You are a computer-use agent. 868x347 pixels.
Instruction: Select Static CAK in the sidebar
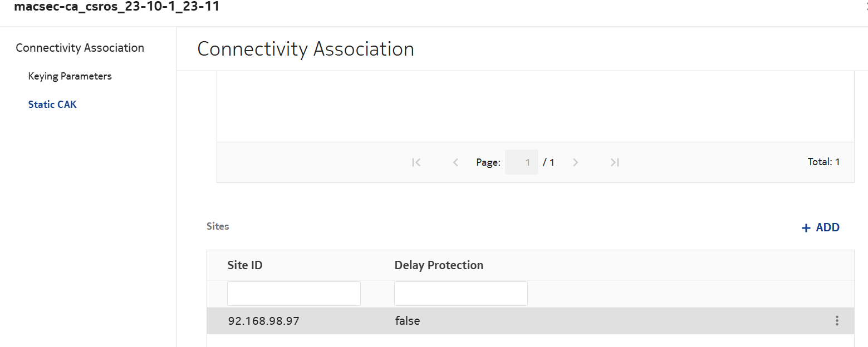tap(52, 105)
